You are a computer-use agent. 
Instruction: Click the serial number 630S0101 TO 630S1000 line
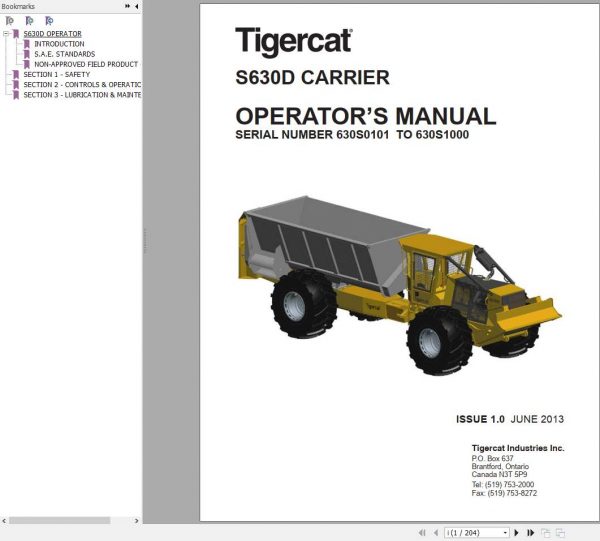352,135
